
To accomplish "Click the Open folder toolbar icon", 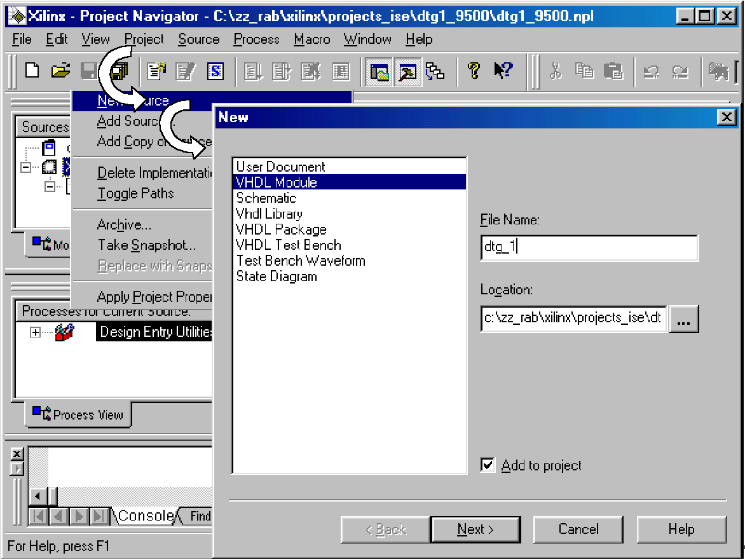I will coord(60,71).
